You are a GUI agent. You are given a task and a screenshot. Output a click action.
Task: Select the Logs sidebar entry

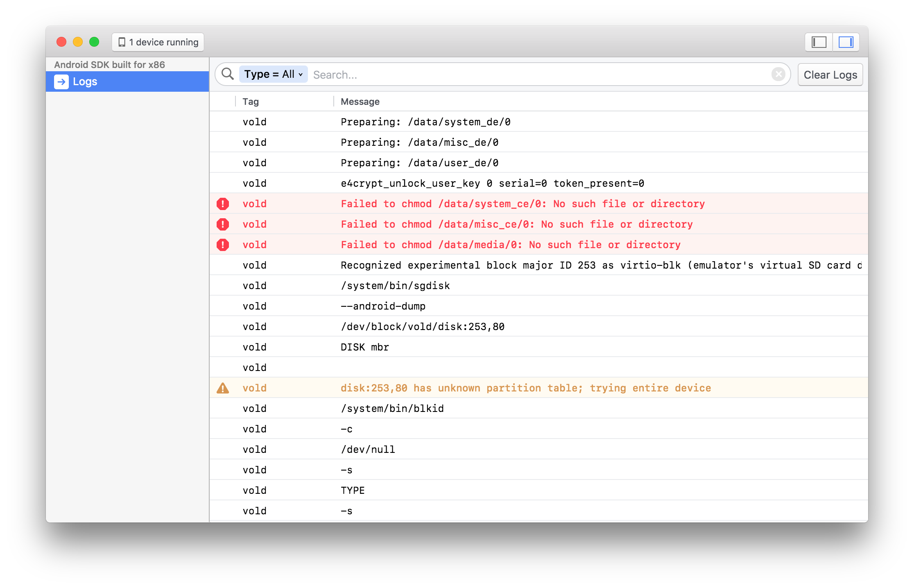(85, 81)
